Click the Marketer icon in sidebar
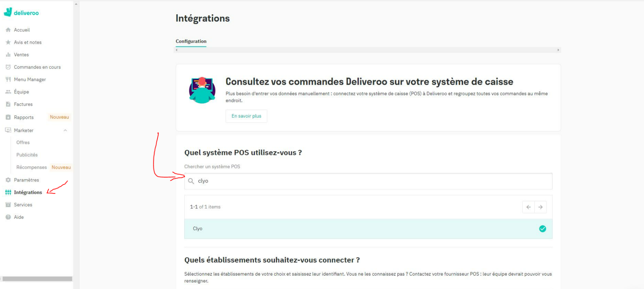The height and width of the screenshot is (289, 644). tap(8, 130)
